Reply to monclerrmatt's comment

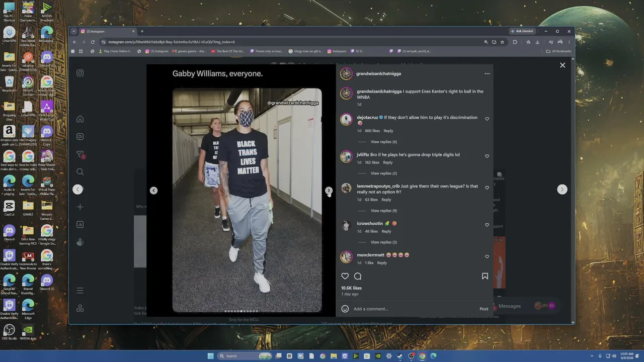pos(382,263)
